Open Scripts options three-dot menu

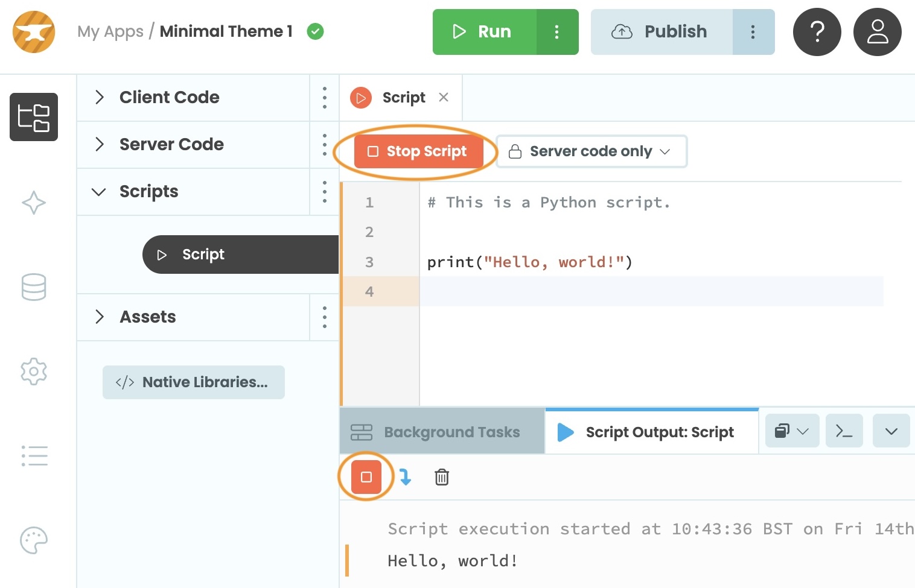(x=325, y=192)
